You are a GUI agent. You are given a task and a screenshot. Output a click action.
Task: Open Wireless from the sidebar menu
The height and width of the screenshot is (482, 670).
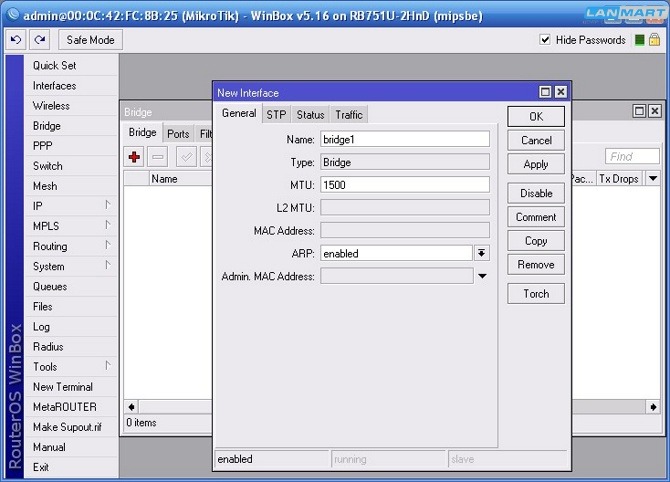coord(51,106)
